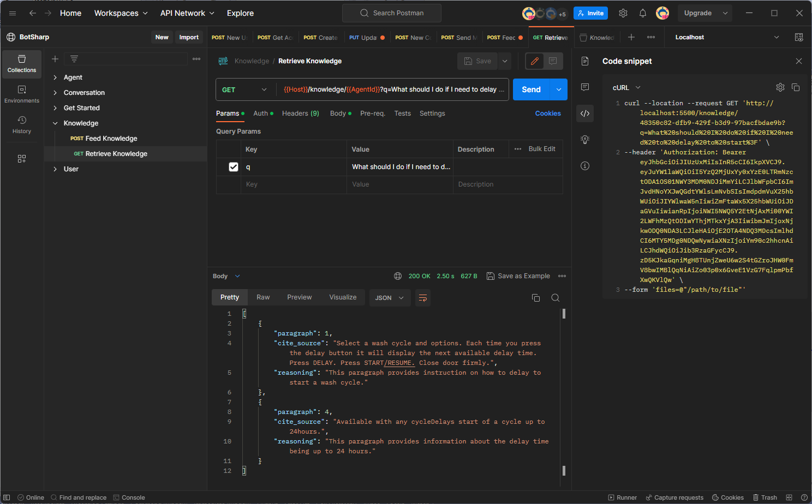Open the request Info icon
This screenshot has height=504, width=812.
tap(585, 166)
